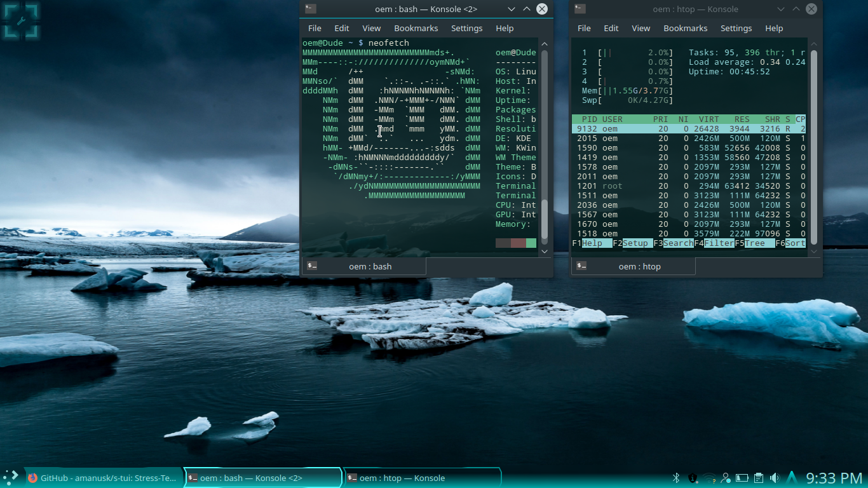Open File menu in bash Konsole window
This screenshot has width=868, height=488.
click(315, 28)
